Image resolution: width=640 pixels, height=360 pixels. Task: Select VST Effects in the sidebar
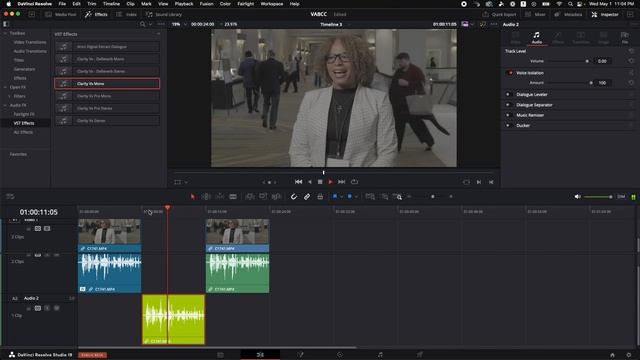click(24, 123)
